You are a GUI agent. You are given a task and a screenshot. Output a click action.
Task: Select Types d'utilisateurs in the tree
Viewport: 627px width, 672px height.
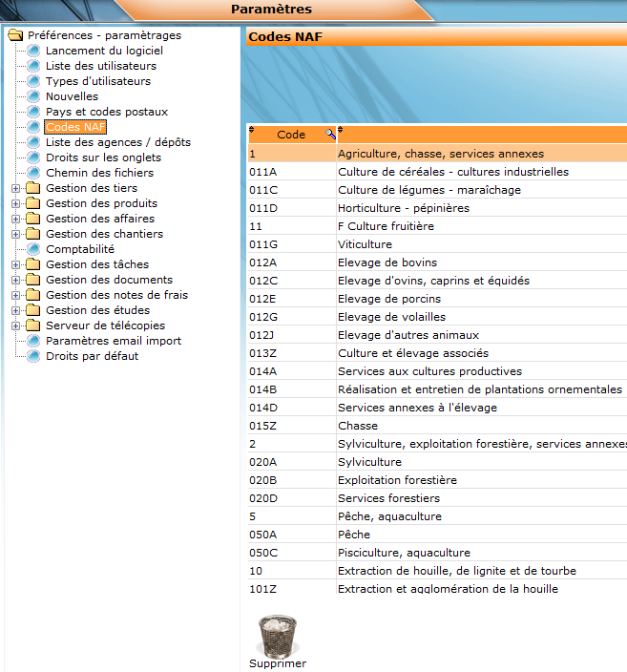tap(98, 81)
